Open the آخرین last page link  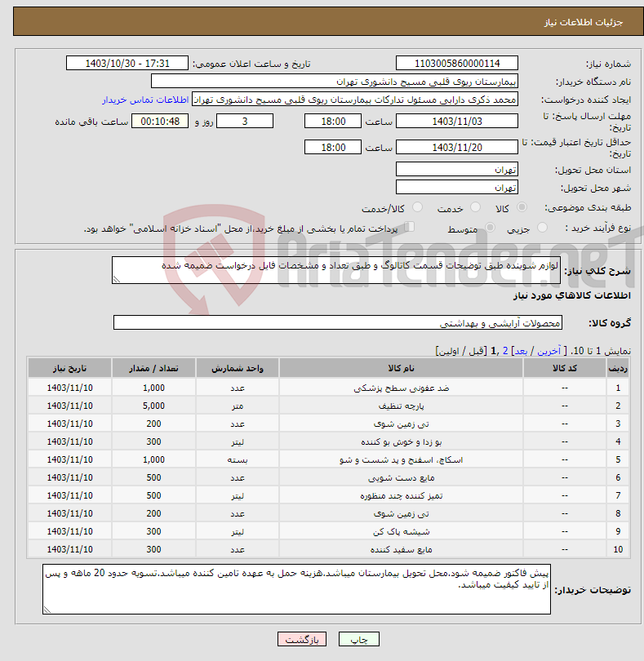pos(549,351)
